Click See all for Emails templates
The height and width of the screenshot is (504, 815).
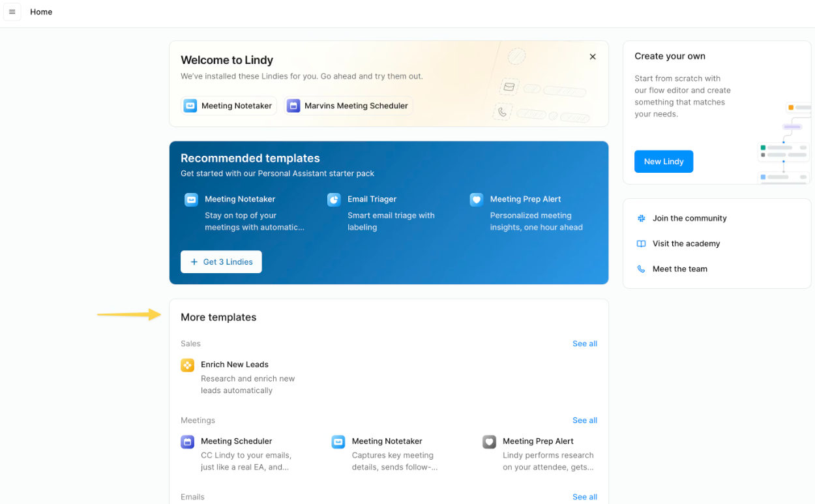pos(585,497)
